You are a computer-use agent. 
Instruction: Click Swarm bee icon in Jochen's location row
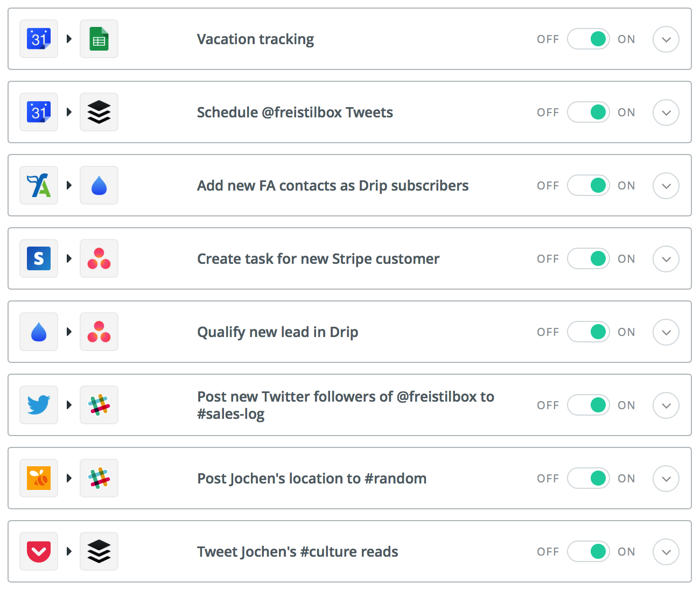click(39, 478)
